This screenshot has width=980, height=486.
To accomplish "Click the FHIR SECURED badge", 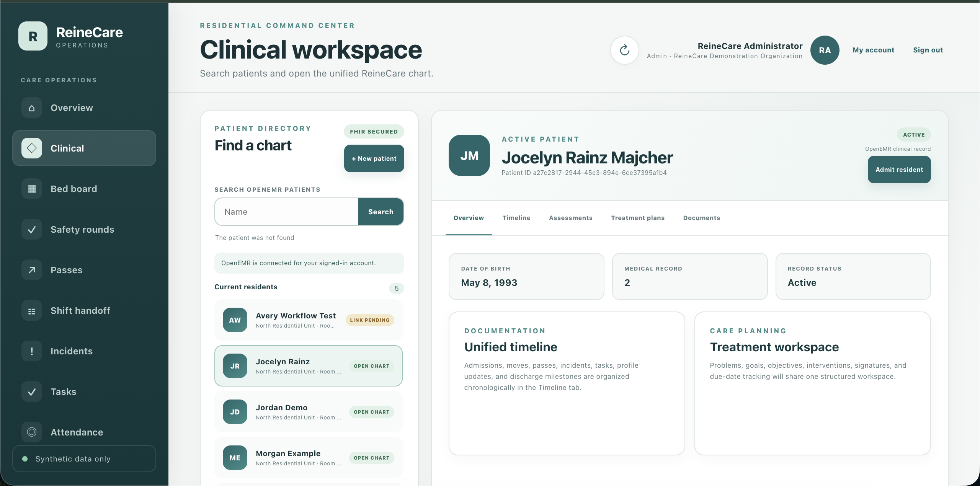I will [374, 132].
